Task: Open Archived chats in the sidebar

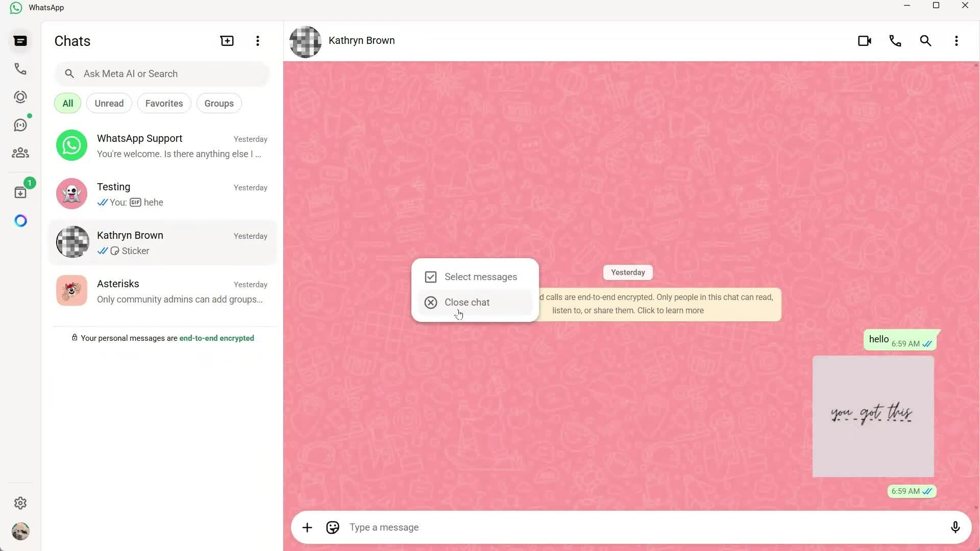Action: (20, 192)
